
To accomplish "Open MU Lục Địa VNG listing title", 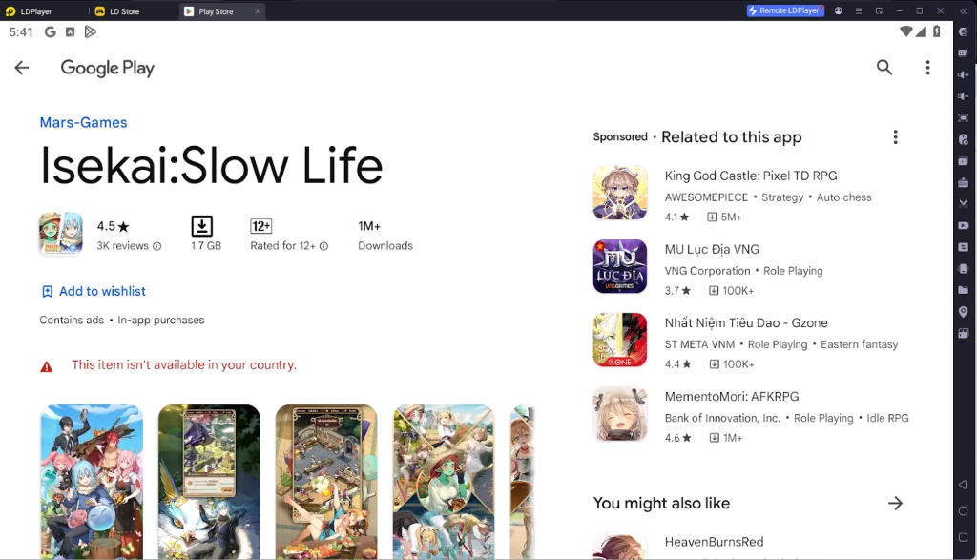I will click(712, 249).
